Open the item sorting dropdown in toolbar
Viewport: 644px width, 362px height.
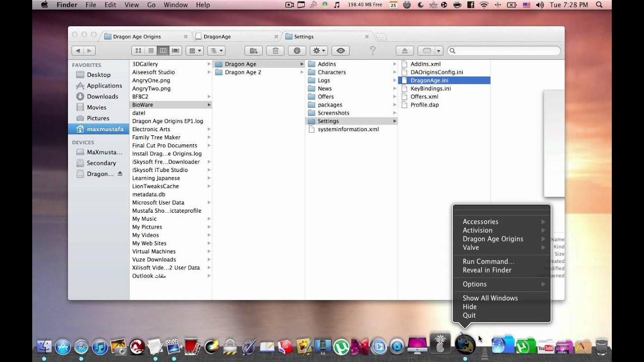pyautogui.click(x=216, y=51)
